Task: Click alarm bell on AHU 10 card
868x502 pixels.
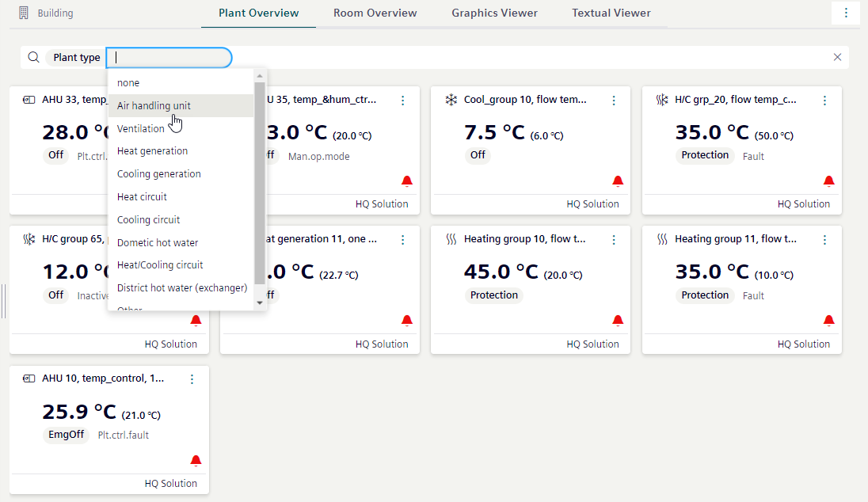Action: pos(196,461)
